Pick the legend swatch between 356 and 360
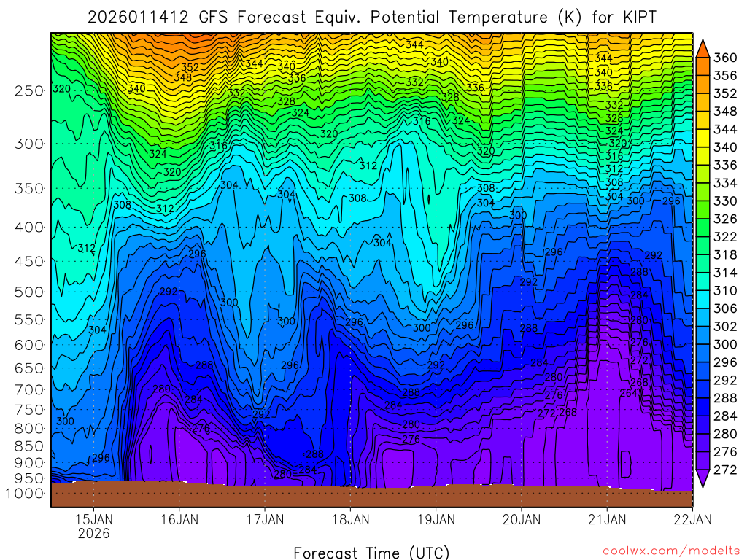 (x=703, y=66)
